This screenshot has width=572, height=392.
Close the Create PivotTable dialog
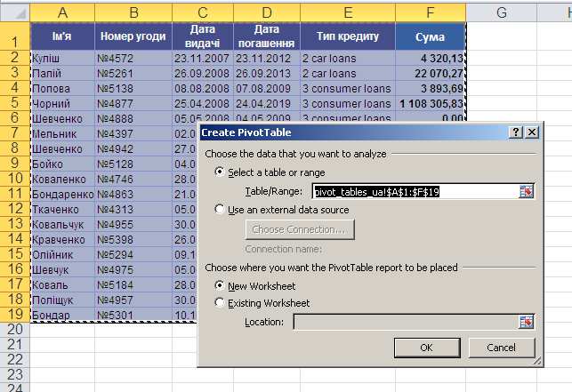pos(532,132)
